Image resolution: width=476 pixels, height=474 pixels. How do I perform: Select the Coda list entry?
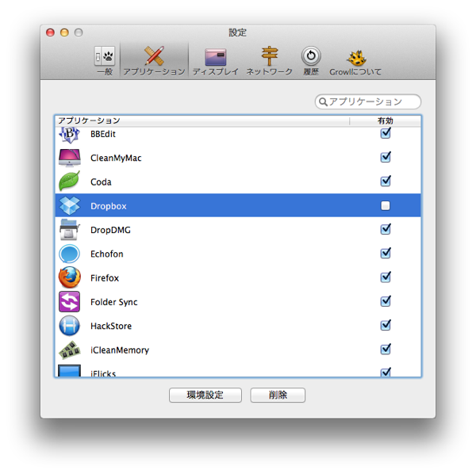(x=101, y=182)
